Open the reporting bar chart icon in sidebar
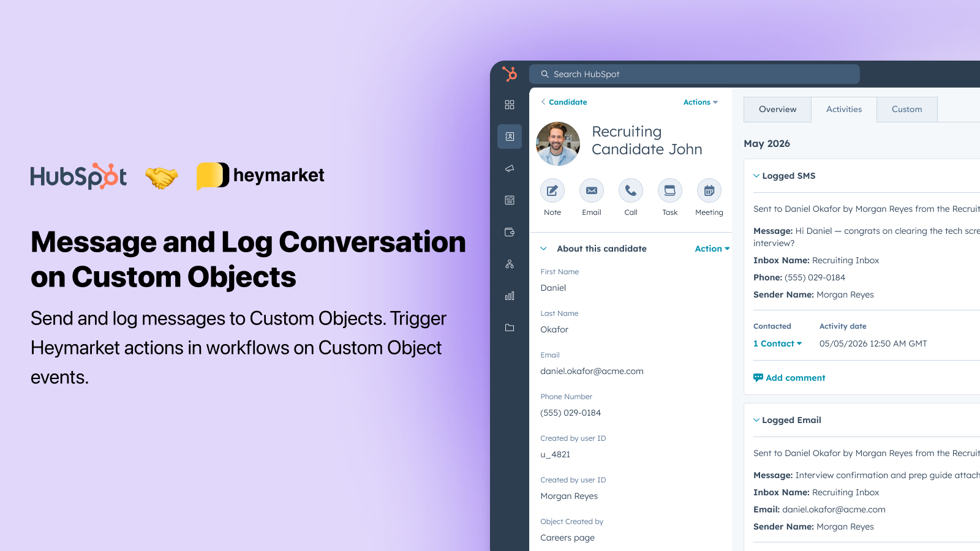Viewport: 980px width, 551px height. (x=510, y=296)
